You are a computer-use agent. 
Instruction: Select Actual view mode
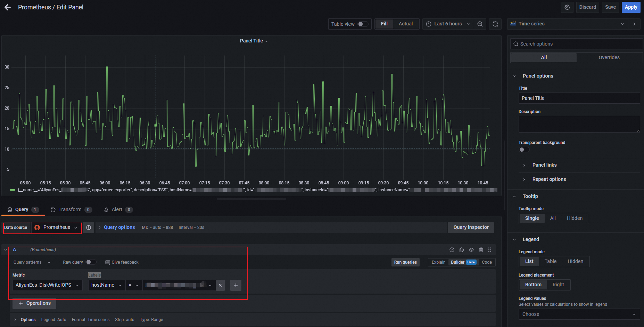(406, 24)
